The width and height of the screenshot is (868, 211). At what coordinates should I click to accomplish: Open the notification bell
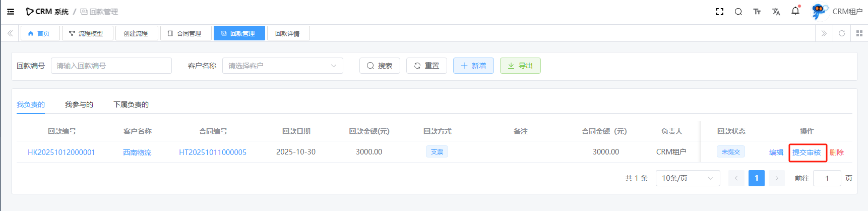[795, 11]
